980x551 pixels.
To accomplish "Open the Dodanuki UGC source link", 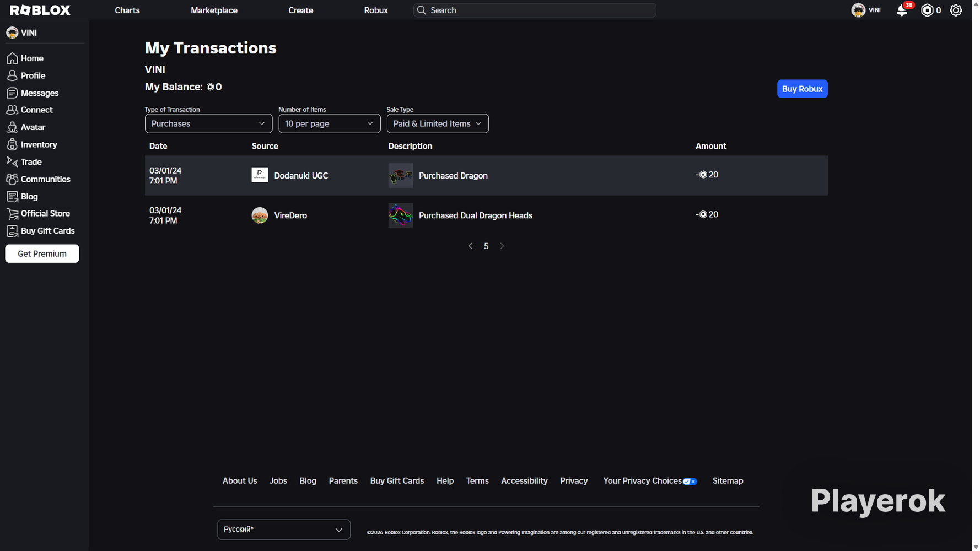I will click(301, 176).
